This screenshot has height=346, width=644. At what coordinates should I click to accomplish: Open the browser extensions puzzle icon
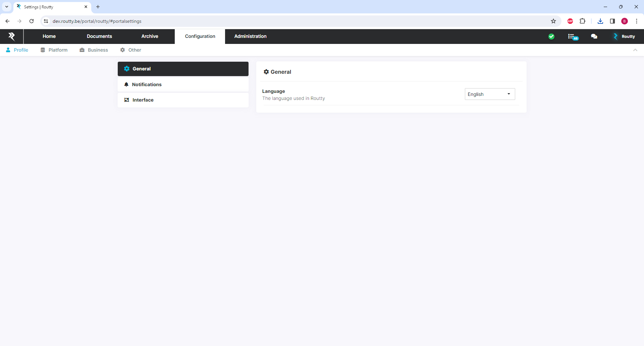click(x=582, y=21)
